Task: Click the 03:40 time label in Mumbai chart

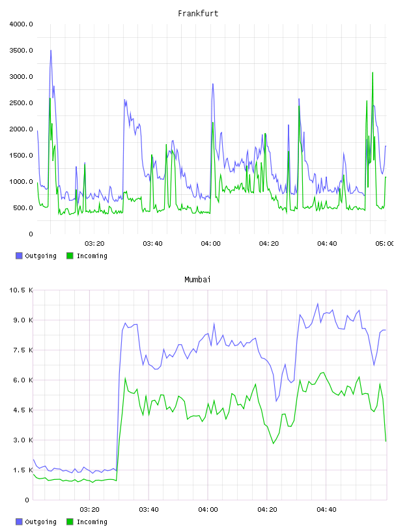Action: (x=148, y=510)
